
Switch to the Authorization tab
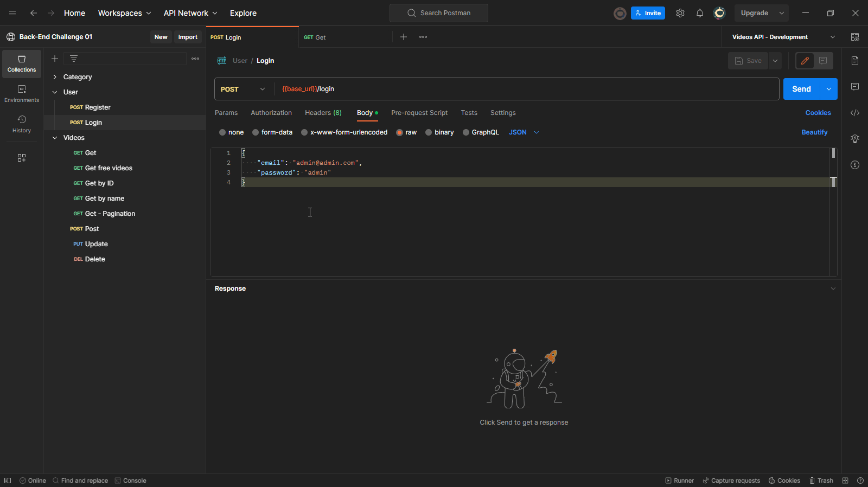271,113
